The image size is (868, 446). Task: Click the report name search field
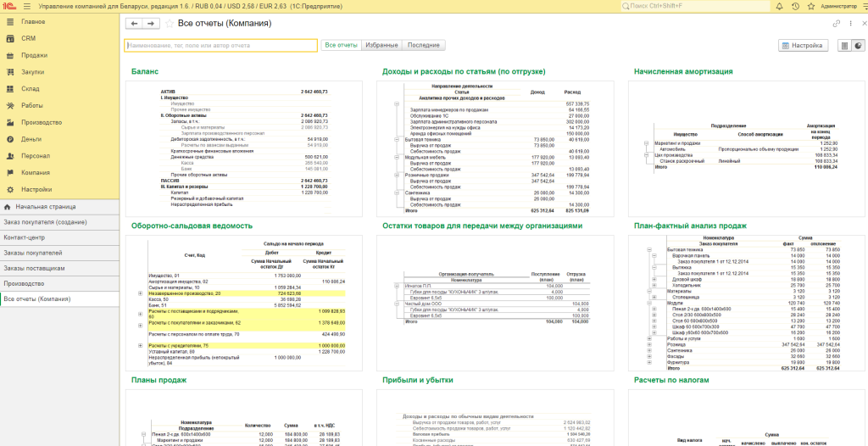220,46
